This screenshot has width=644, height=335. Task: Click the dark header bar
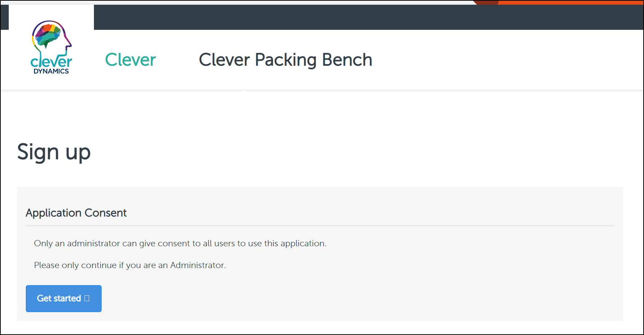point(368,17)
